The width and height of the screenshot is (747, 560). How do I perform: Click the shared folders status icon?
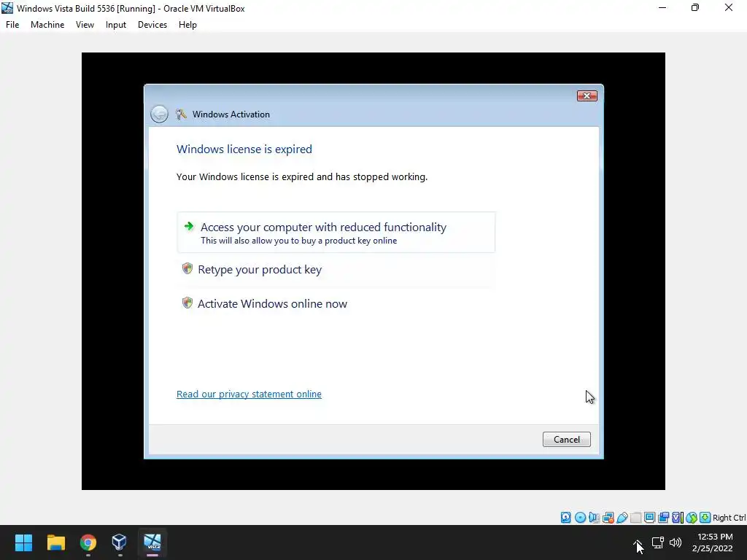tap(635, 518)
